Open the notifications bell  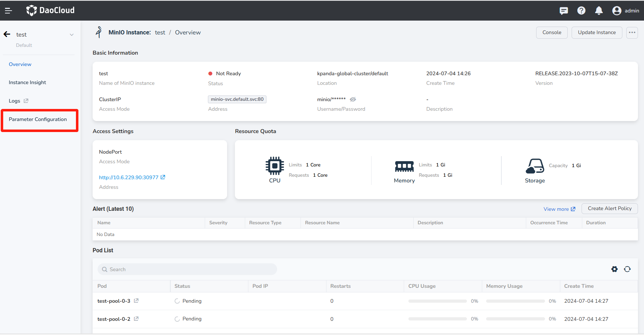point(599,11)
